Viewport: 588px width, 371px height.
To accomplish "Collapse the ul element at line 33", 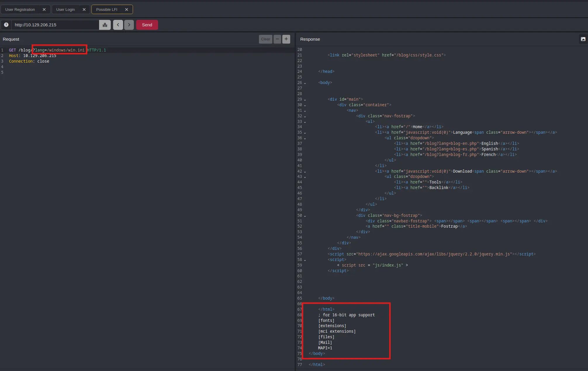I will coord(305,122).
